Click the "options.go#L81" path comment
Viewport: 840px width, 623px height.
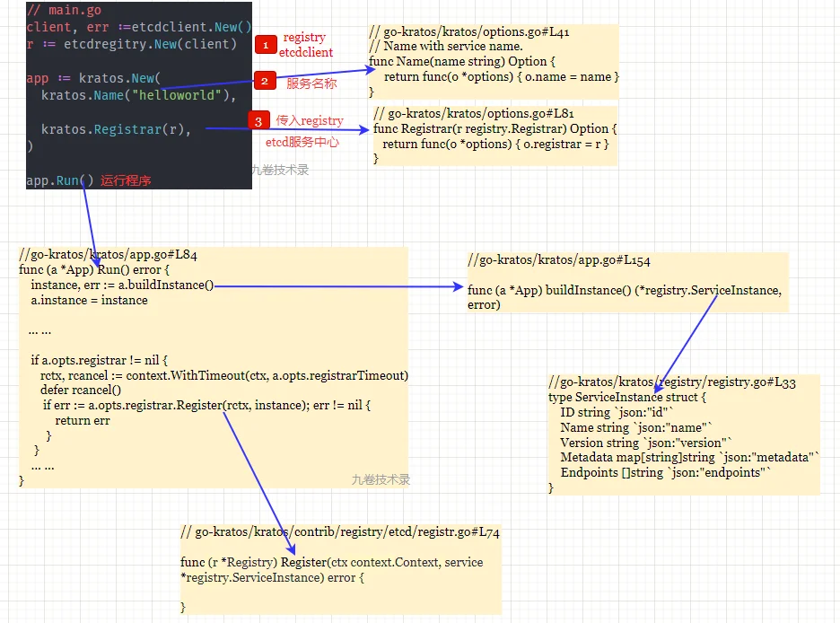[x=474, y=114]
